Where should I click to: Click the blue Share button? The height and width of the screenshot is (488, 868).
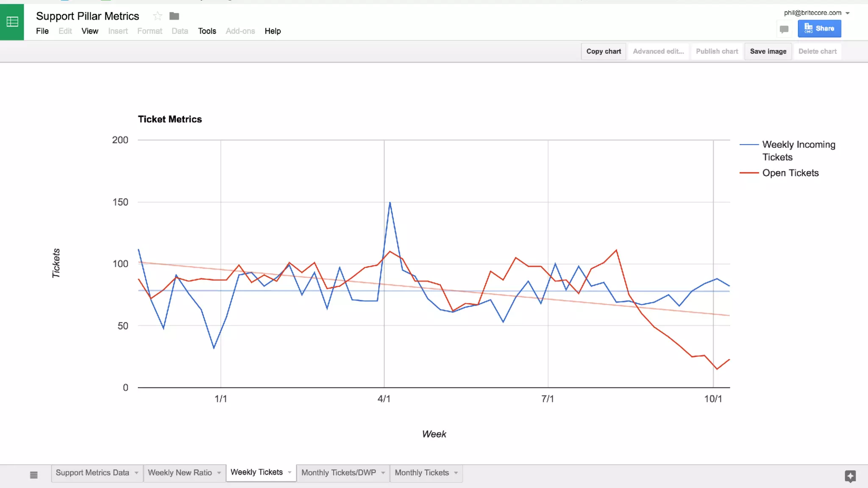click(x=819, y=28)
